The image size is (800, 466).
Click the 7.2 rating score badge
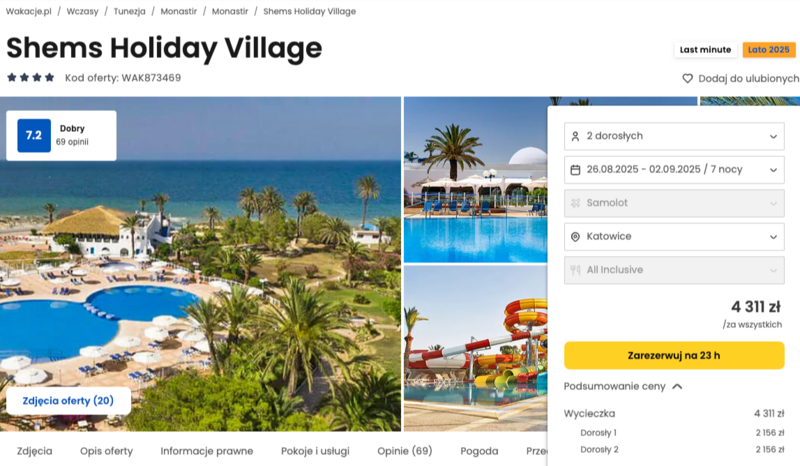(34, 136)
